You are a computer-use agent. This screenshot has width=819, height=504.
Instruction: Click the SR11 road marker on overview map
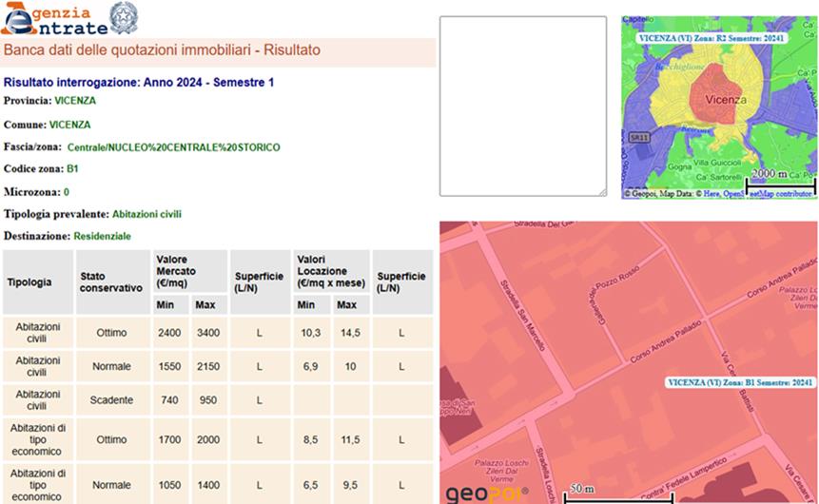[x=637, y=137]
